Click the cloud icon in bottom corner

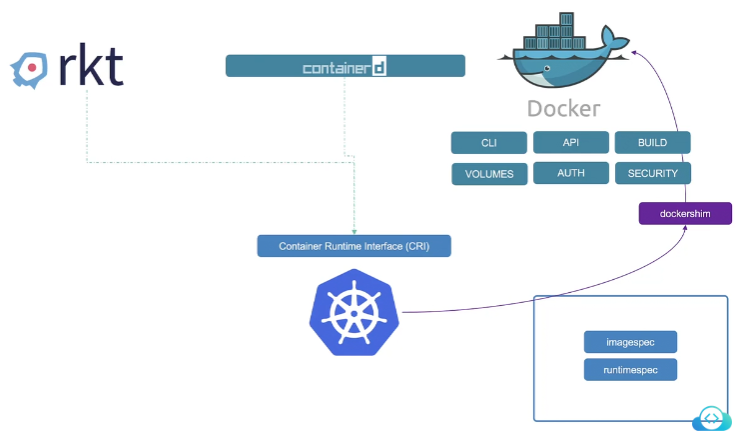point(713,417)
